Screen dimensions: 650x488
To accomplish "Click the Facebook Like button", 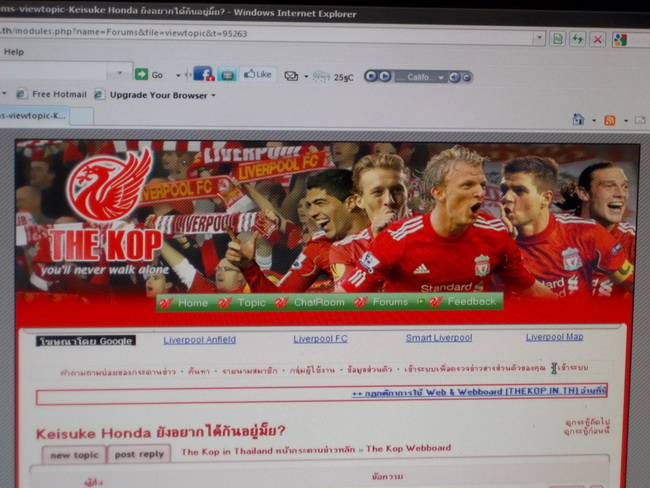I will [x=258, y=74].
